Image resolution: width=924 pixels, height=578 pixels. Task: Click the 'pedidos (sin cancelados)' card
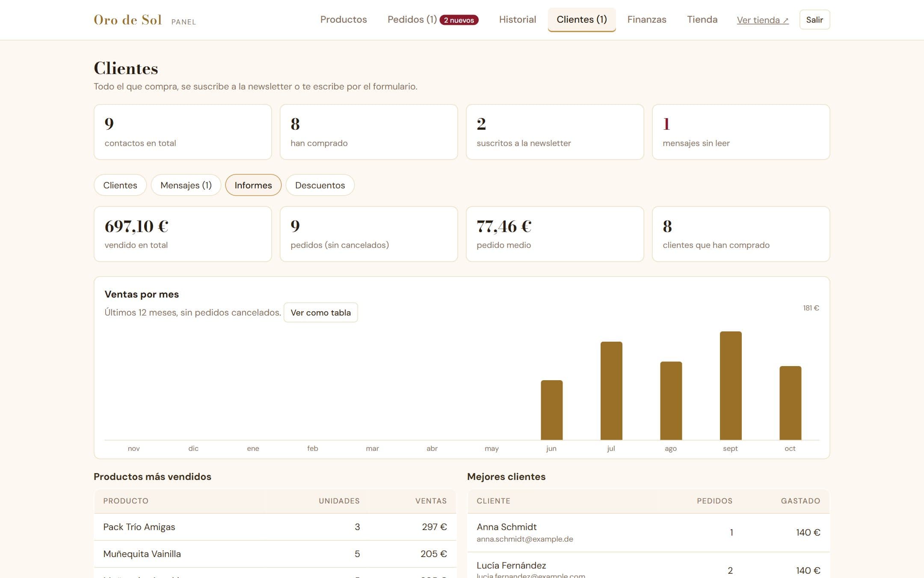[369, 234]
